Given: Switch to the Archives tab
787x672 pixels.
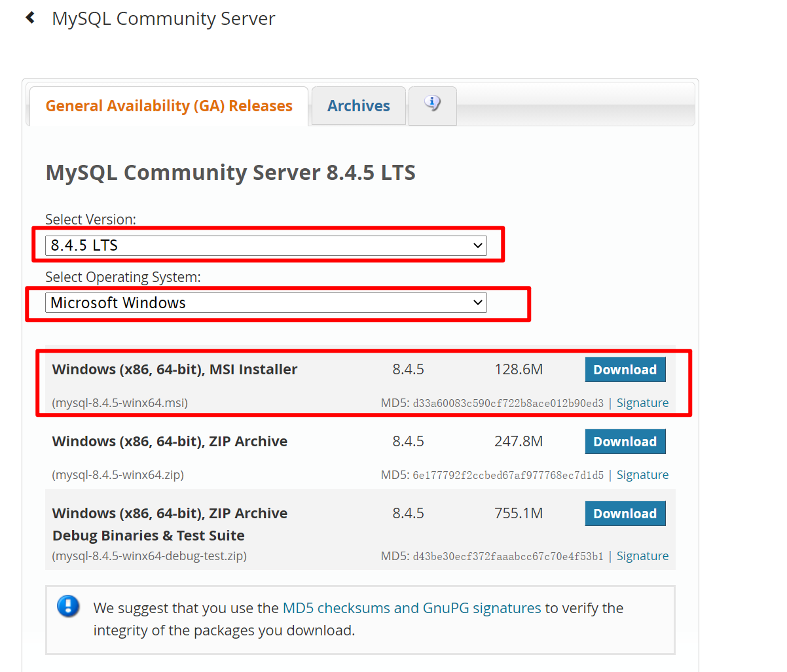Looking at the screenshot, I should point(358,105).
